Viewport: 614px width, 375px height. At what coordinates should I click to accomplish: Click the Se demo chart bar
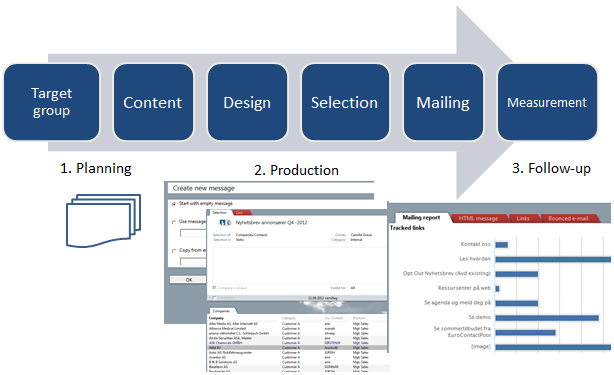[x=547, y=318]
